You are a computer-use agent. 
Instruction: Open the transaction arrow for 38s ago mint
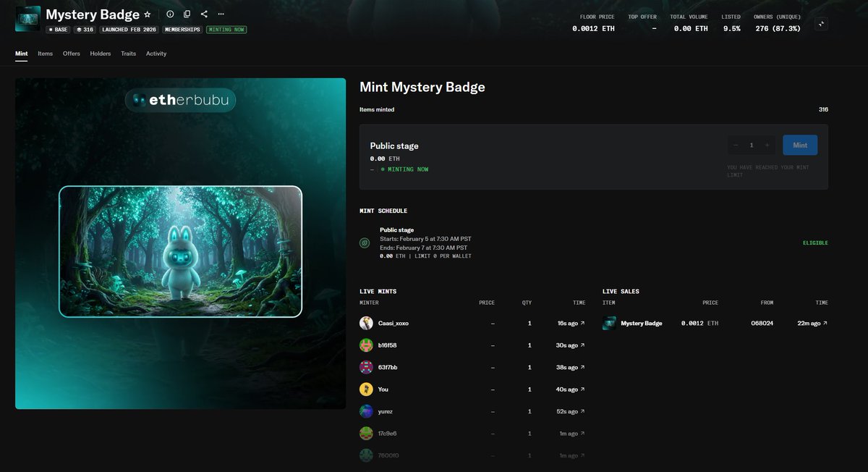(x=582, y=367)
